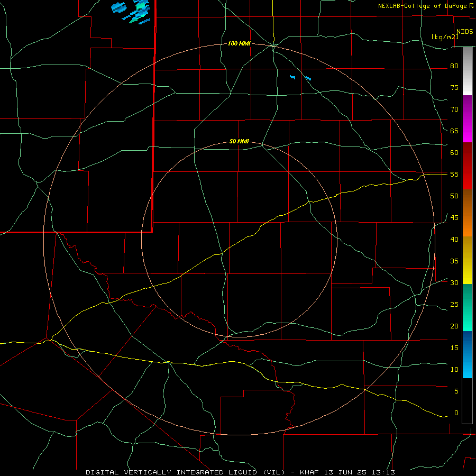This screenshot has height=476, width=476.
Task: Click the 80 tick label on the scale
Action: click(454, 66)
